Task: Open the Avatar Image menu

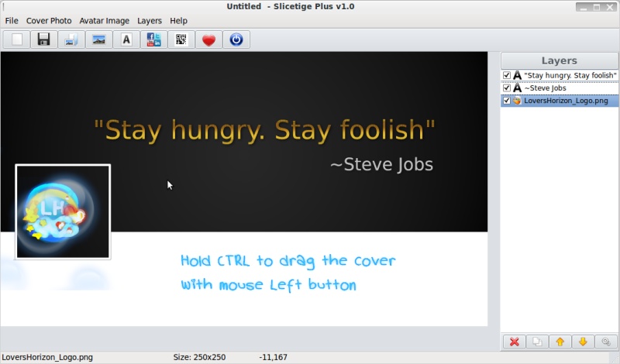Action: 105,21
